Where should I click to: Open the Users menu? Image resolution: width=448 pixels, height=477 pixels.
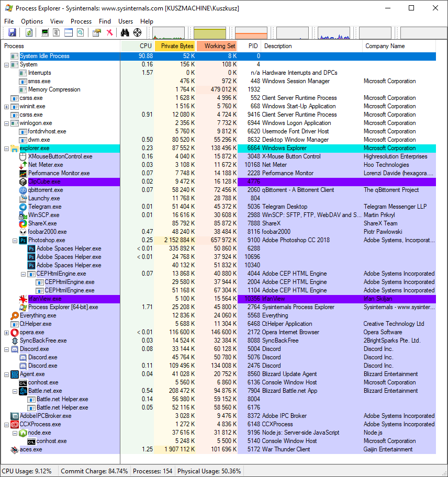pos(126,21)
